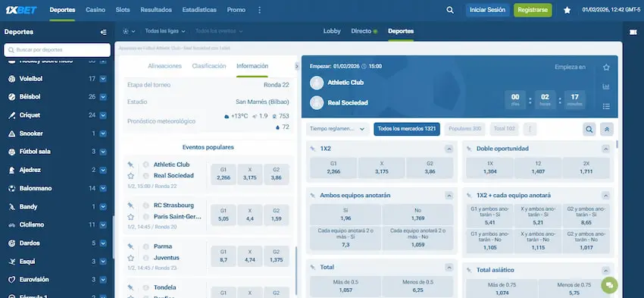The width and height of the screenshot is (644, 298).
Task: Expand the Voleibol sport list
Action: coord(103,79)
